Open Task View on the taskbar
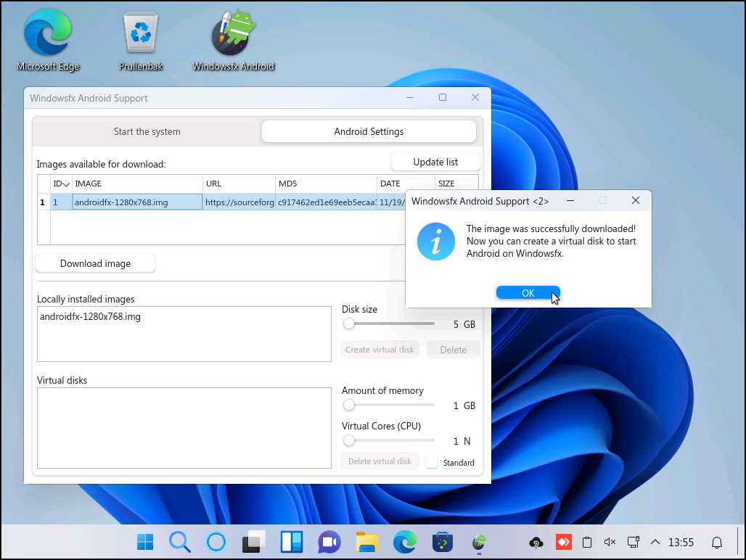Image resolution: width=746 pixels, height=560 pixels. (253, 542)
